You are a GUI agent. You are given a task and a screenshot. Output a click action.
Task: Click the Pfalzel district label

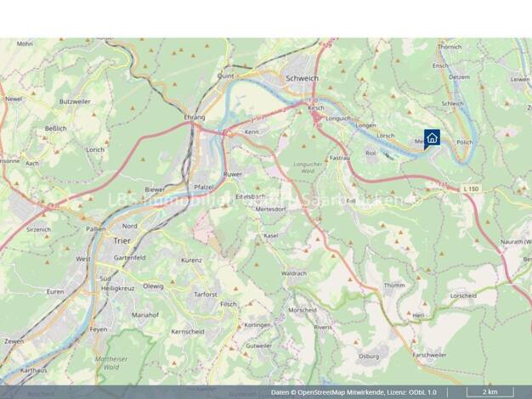click(204, 187)
